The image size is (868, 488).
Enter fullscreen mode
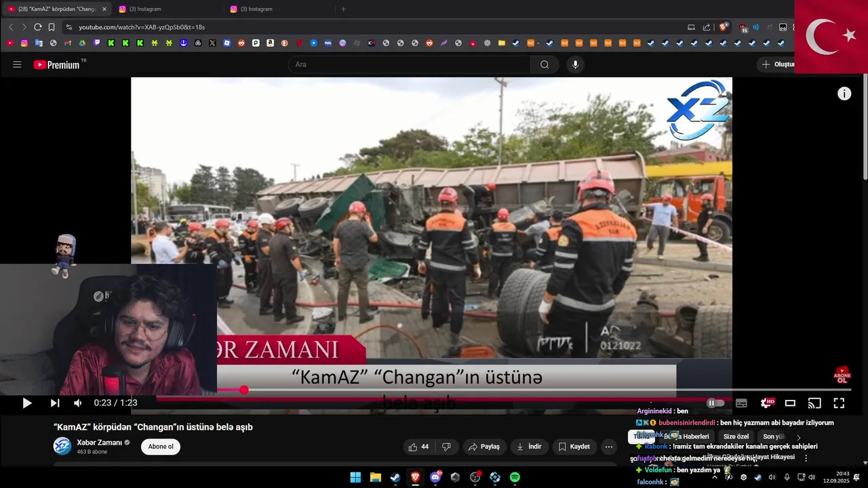tap(839, 403)
